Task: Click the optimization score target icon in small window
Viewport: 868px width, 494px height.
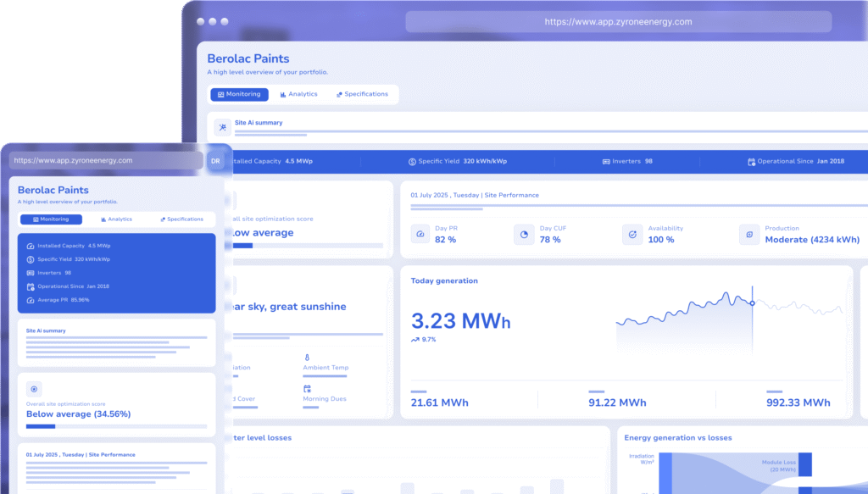Action: coord(34,389)
